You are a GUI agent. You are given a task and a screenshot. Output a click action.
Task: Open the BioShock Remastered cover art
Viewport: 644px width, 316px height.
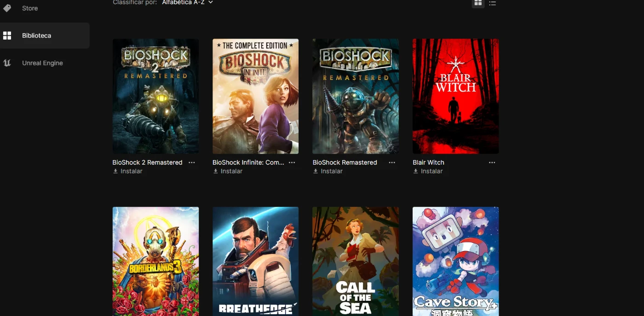(356, 96)
